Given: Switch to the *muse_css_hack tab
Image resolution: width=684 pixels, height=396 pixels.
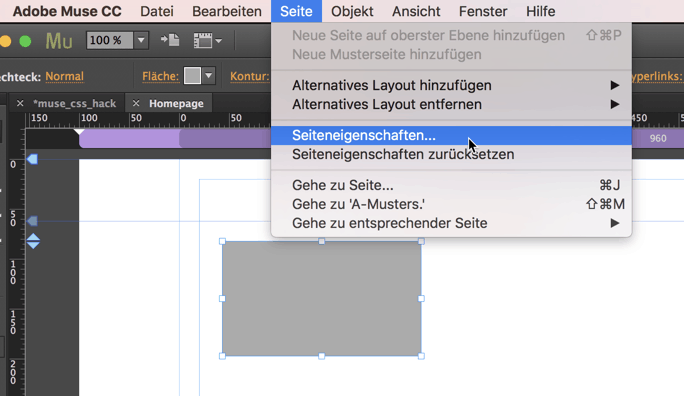Looking at the screenshot, I should click(75, 103).
